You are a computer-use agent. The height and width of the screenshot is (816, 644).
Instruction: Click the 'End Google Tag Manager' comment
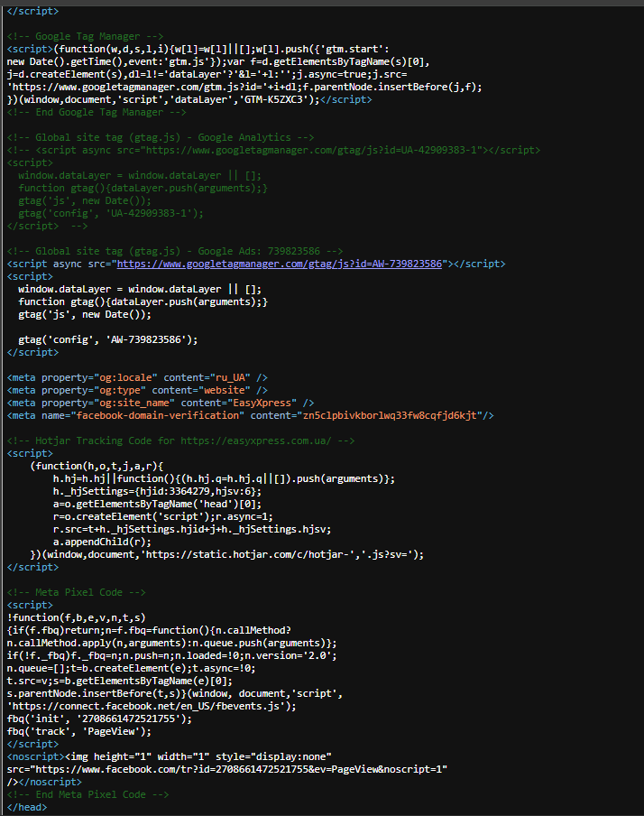tap(97, 113)
